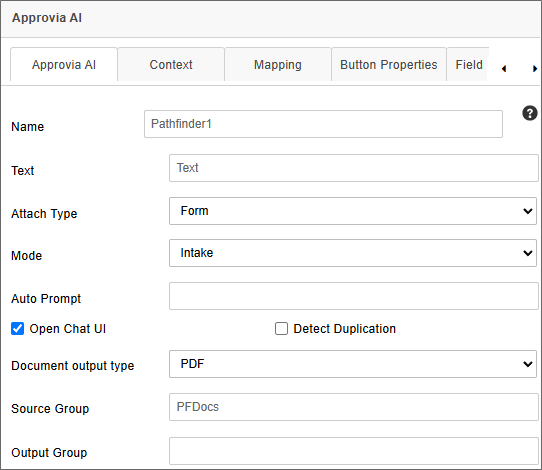This screenshot has height=470, width=542.
Task: Click the Source Group label
Action: coord(50,408)
